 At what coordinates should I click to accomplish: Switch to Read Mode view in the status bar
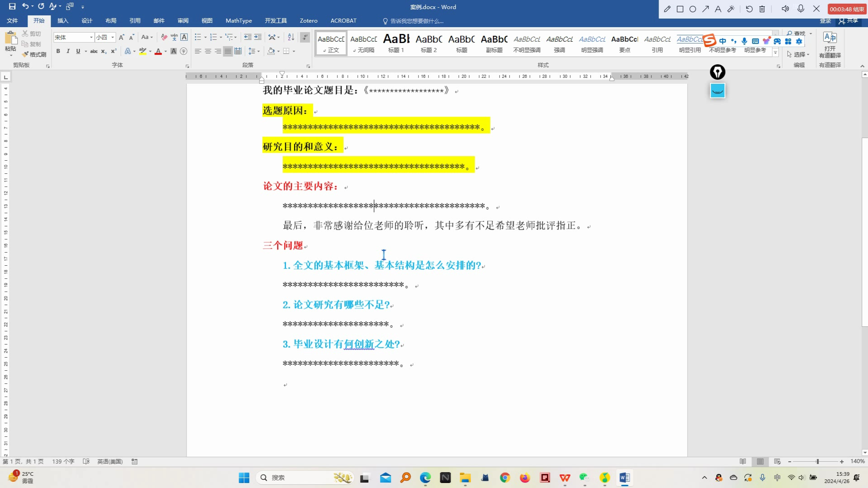click(743, 461)
